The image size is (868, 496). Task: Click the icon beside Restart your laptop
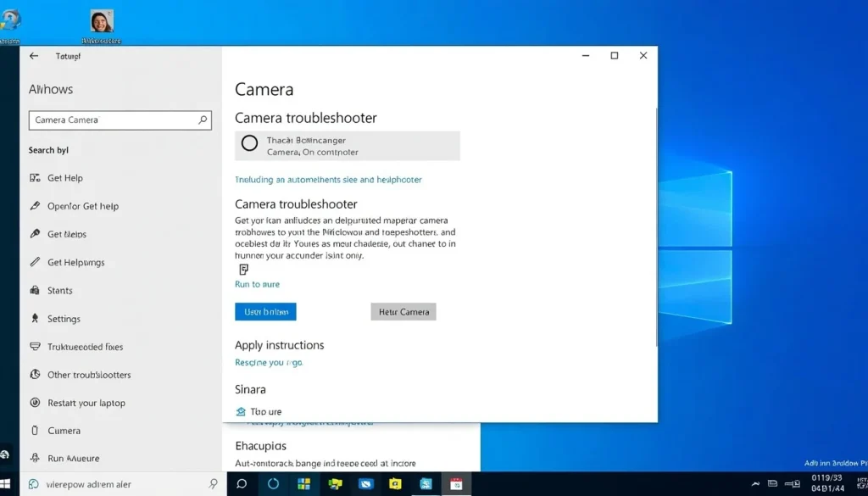[x=35, y=403]
